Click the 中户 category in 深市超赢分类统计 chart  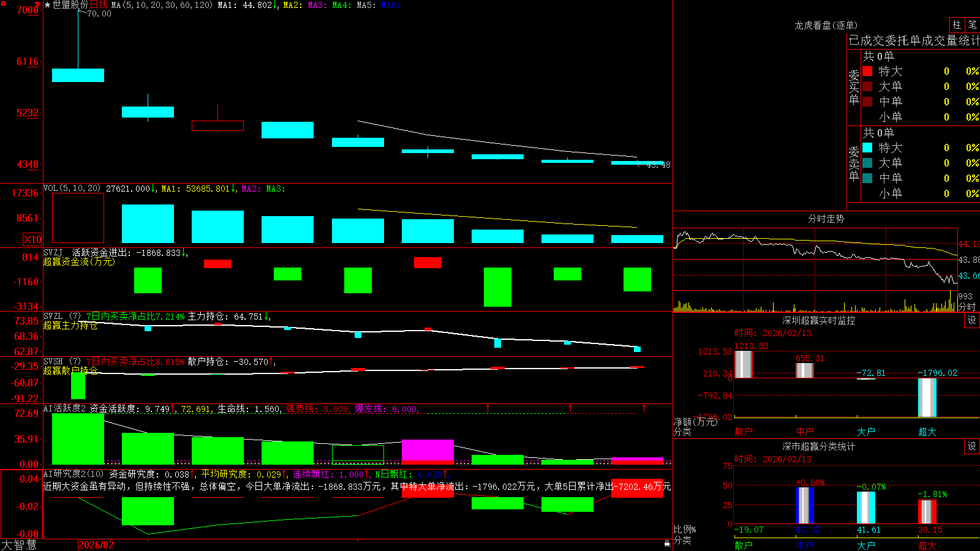pyautogui.click(x=805, y=545)
